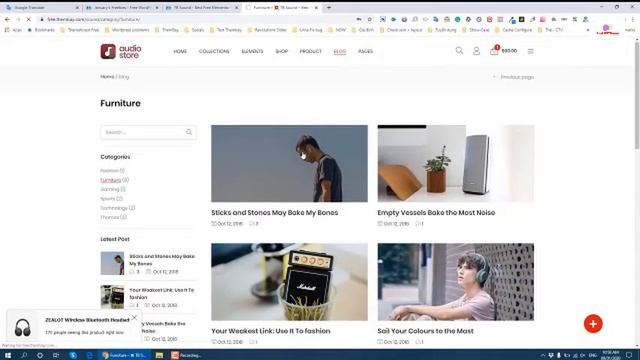
Task: Open latest post Your Weakest Link title
Action: point(162,293)
